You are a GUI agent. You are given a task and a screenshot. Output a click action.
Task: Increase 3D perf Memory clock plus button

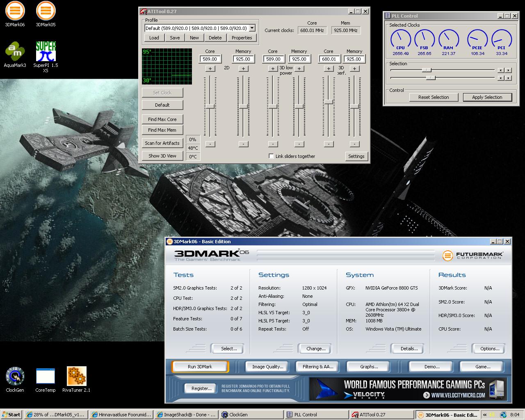pyautogui.click(x=354, y=69)
